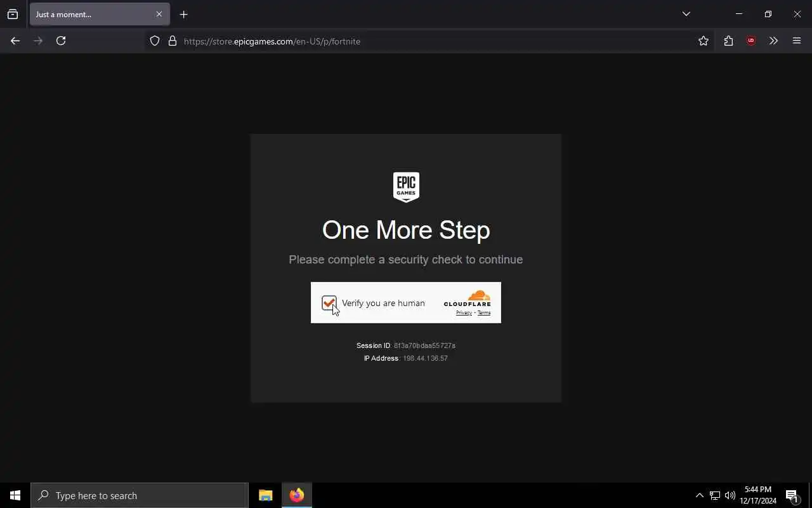Minimize the Firefox window
This screenshot has width=812, height=508.
tap(739, 14)
